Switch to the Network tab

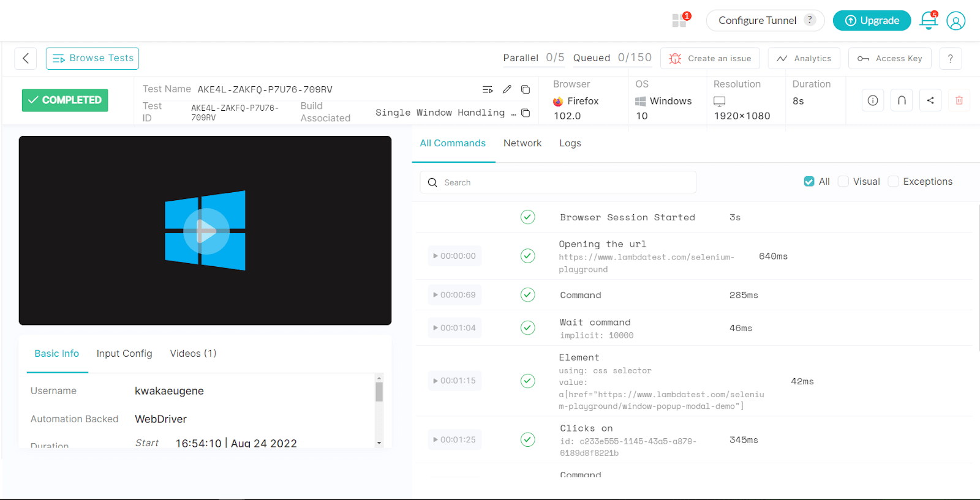(x=522, y=143)
